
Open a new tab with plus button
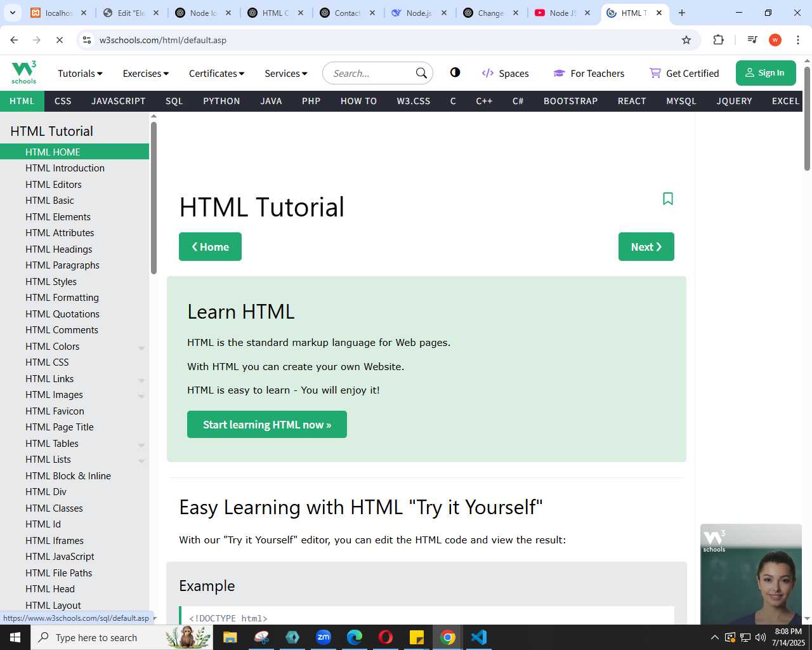[x=682, y=13]
